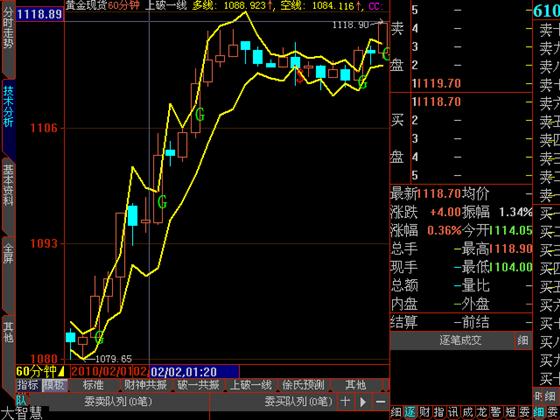Select the 龙 tab in bottom-right strip
The height and width of the screenshot is (420, 560).
pos(481,413)
